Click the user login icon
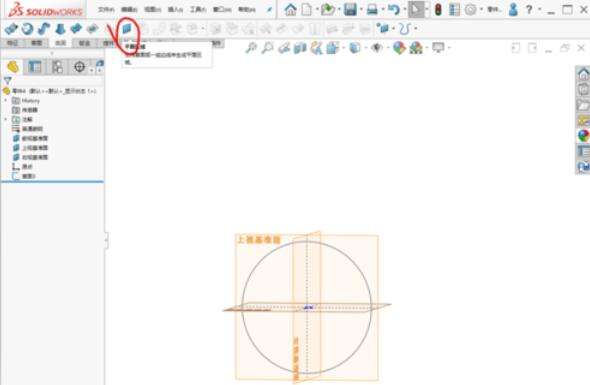The width and height of the screenshot is (590, 385). click(x=513, y=9)
